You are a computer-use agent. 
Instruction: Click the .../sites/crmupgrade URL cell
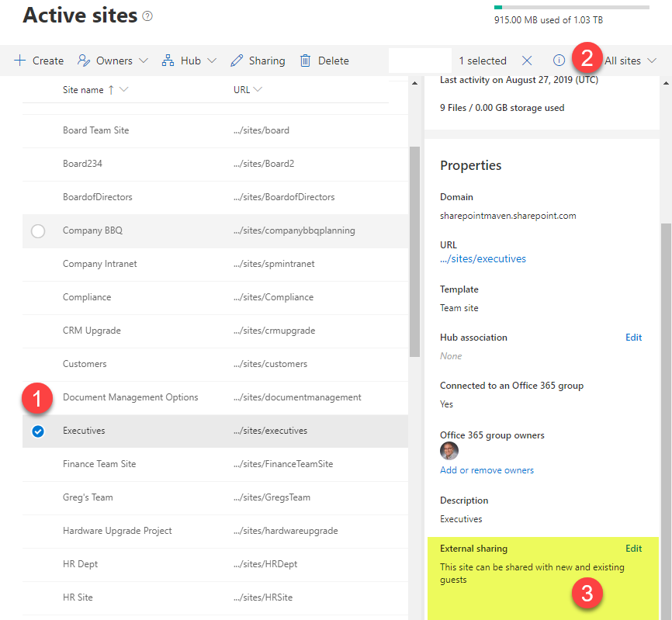click(274, 331)
